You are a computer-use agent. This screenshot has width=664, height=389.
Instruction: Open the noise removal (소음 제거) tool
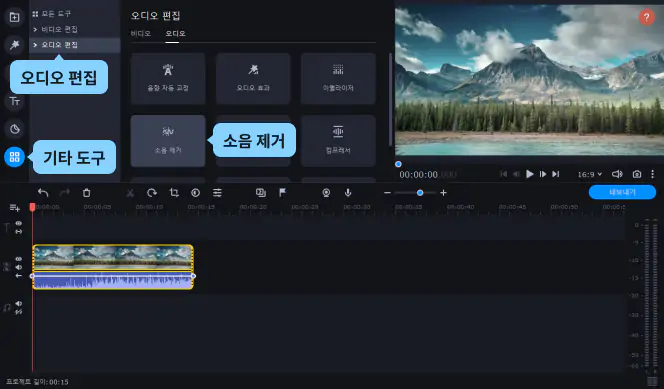168,141
